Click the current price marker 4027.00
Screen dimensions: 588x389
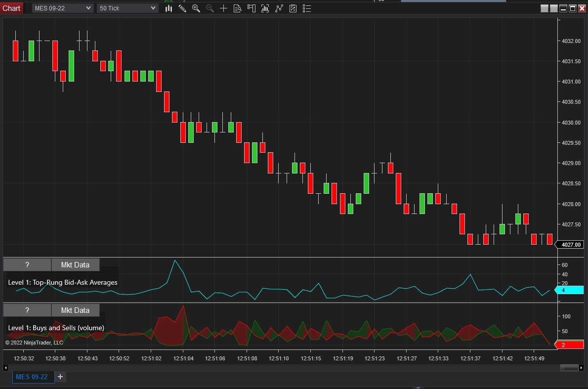[x=569, y=245]
